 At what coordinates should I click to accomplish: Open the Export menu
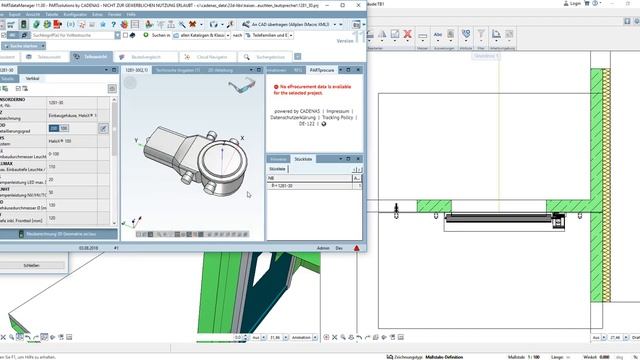[x=15, y=15]
